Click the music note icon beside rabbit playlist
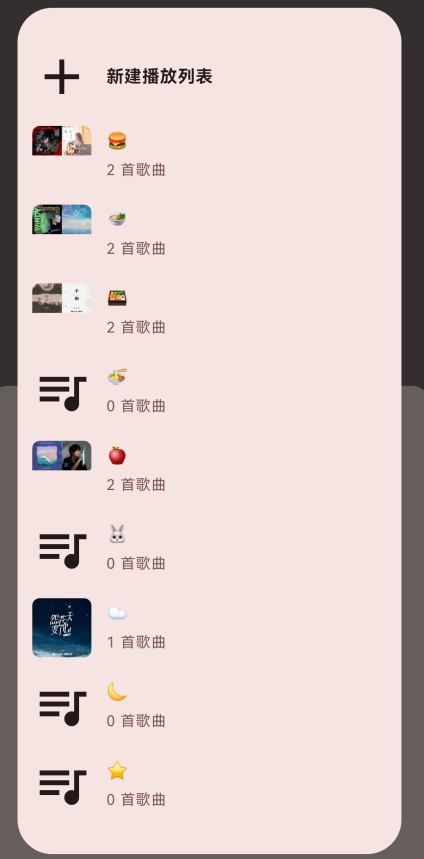Image resolution: width=424 pixels, height=859 pixels. 62,551
